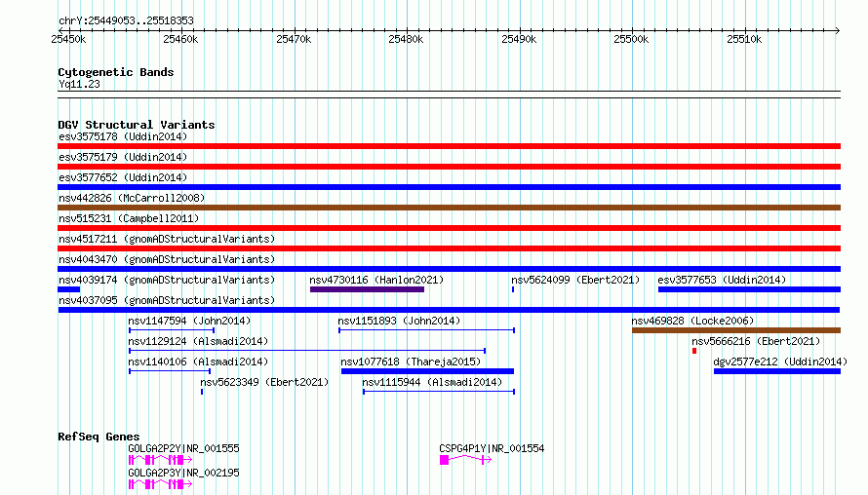Click the nsv1077618 (Thareja2015) blue bar

coord(428,371)
